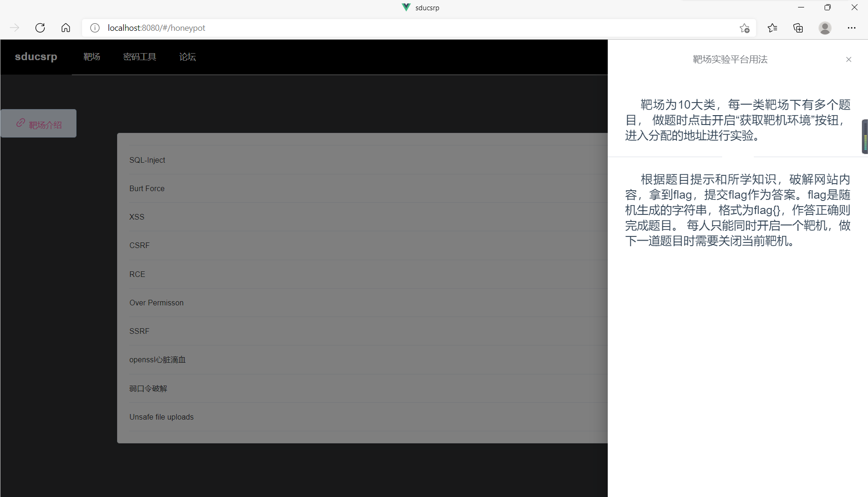The image size is (868, 497).
Task: Click the paragraph starting 靶场为10大类
Action: click(x=738, y=120)
